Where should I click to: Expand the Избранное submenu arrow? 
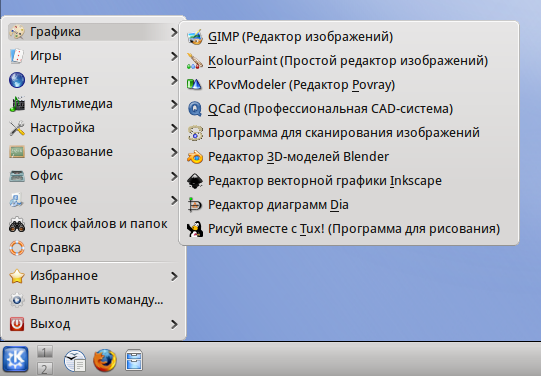coord(174,276)
